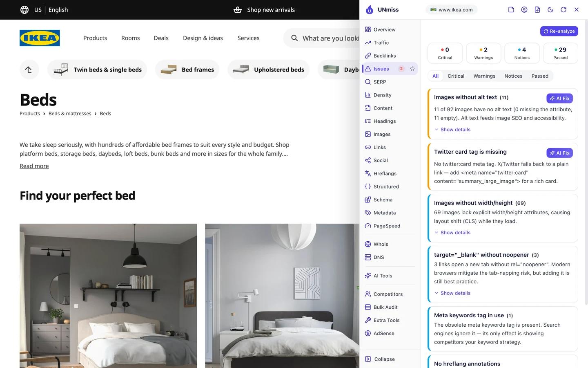
Task: Expand Show details for Images without alt text
Action: 452,130
